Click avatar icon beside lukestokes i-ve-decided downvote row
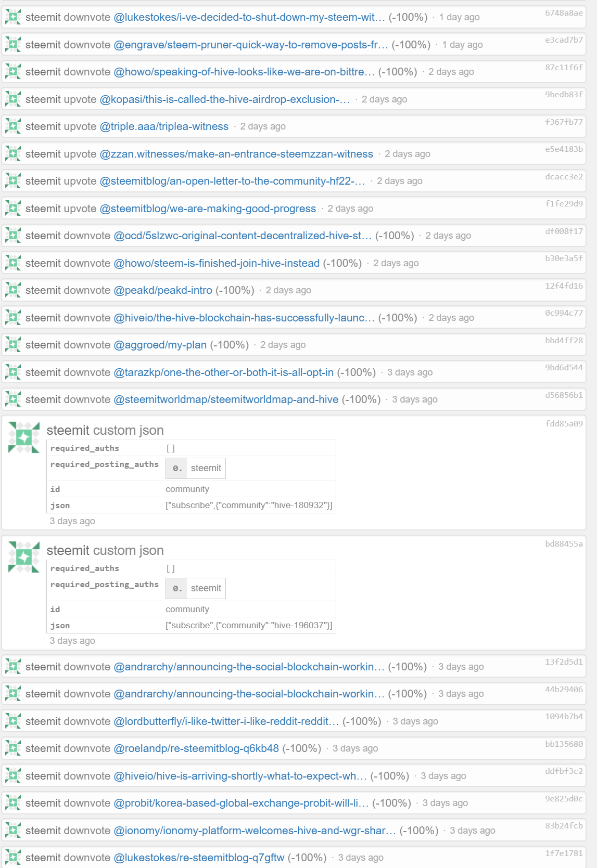The width and height of the screenshot is (597, 868). tap(13, 17)
